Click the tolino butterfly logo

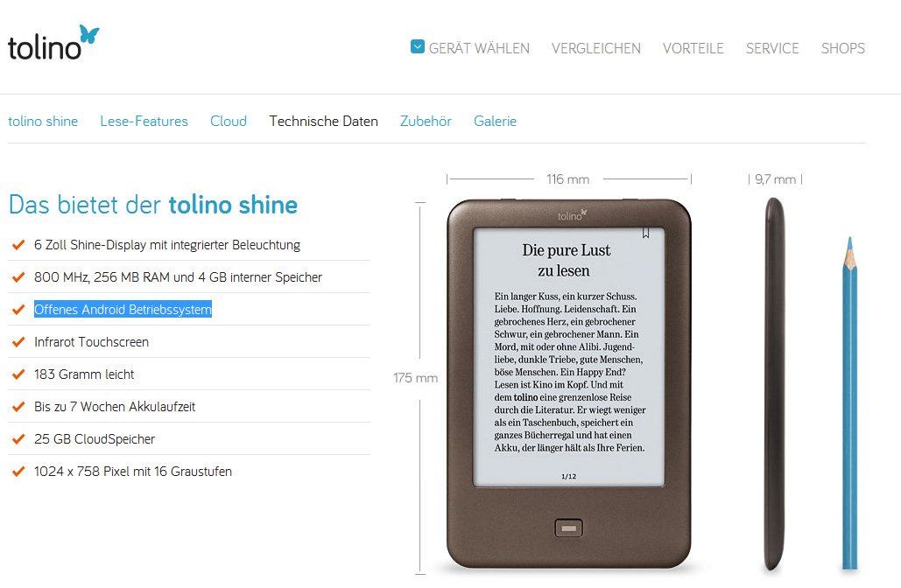[x=53, y=43]
